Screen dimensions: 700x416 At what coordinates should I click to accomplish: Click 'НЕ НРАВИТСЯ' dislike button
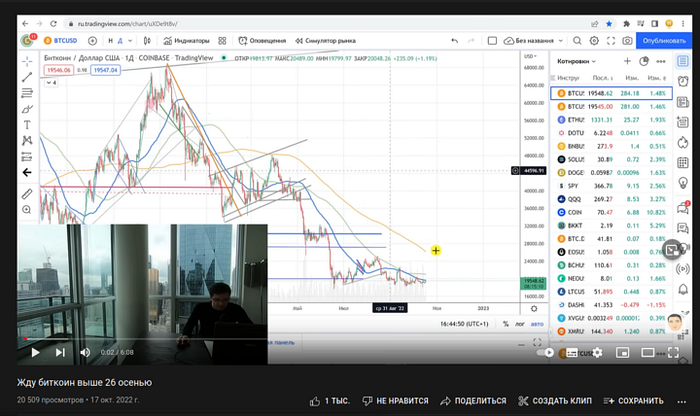(396, 401)
